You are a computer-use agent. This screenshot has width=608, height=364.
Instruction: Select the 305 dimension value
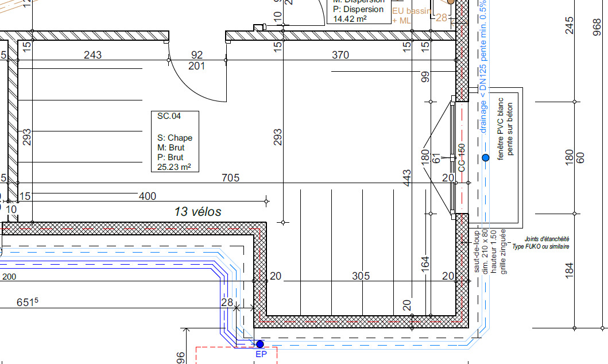point(361,276)
